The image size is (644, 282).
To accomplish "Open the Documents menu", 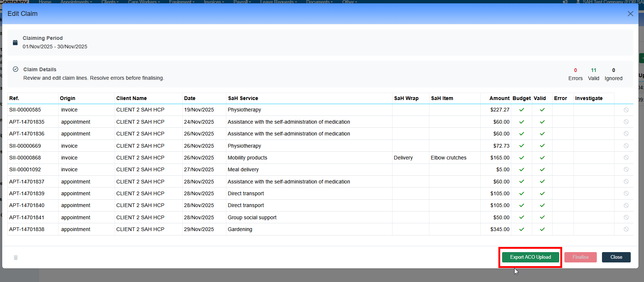I will [319, 2].
